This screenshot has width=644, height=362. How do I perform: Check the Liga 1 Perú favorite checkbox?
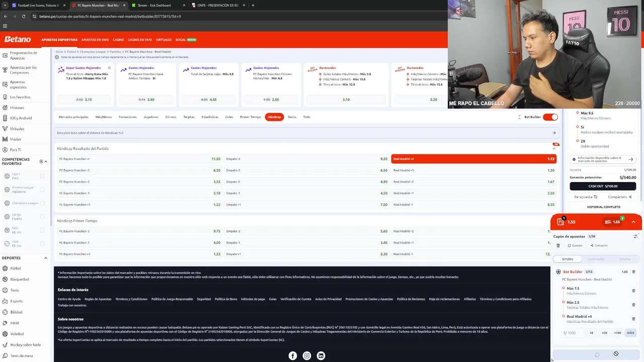click(42, 176)
